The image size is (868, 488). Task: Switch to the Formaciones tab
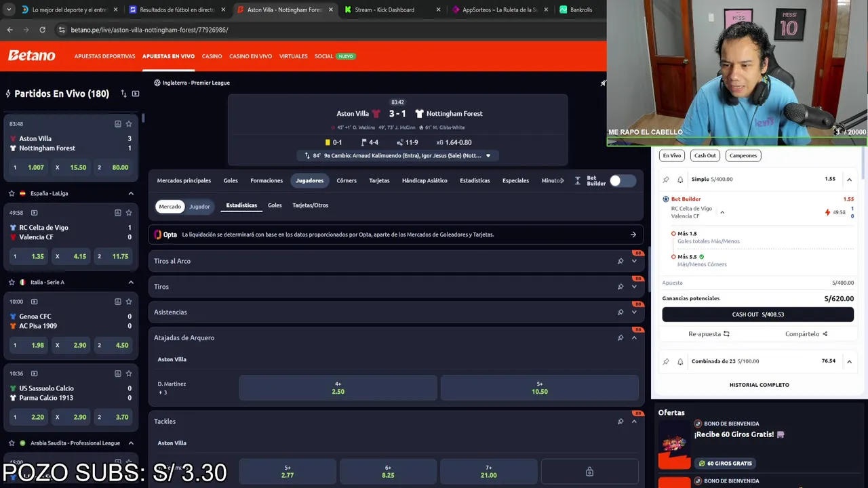pyautogui.click(x=267, y=180)
